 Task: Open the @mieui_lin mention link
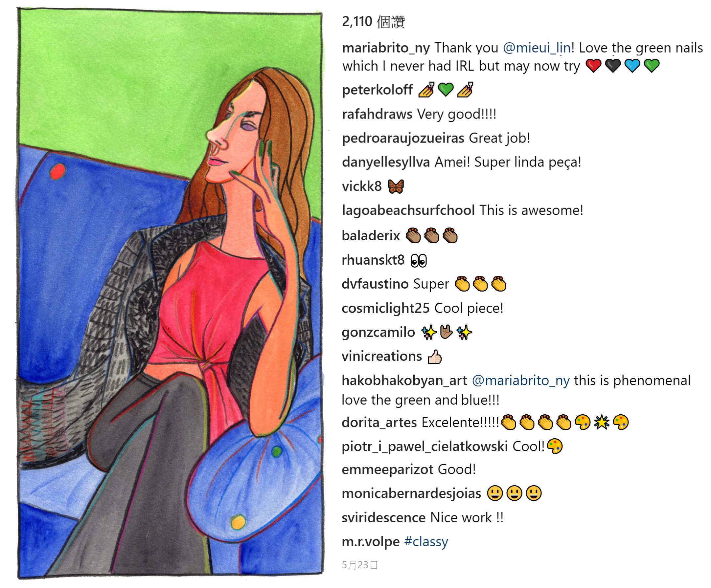(x=537, y=48)
